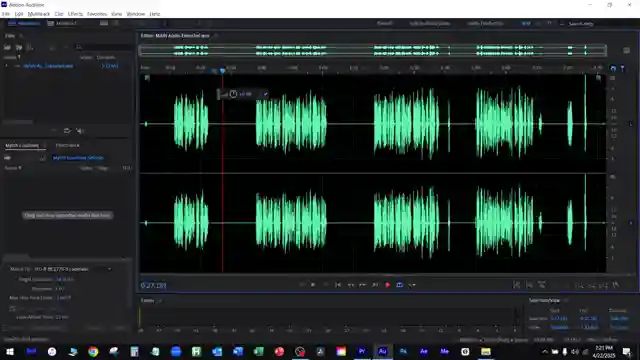
Task: Toggle the spectral pitch display
Action: pyautogui.click(x=116, y=23)
